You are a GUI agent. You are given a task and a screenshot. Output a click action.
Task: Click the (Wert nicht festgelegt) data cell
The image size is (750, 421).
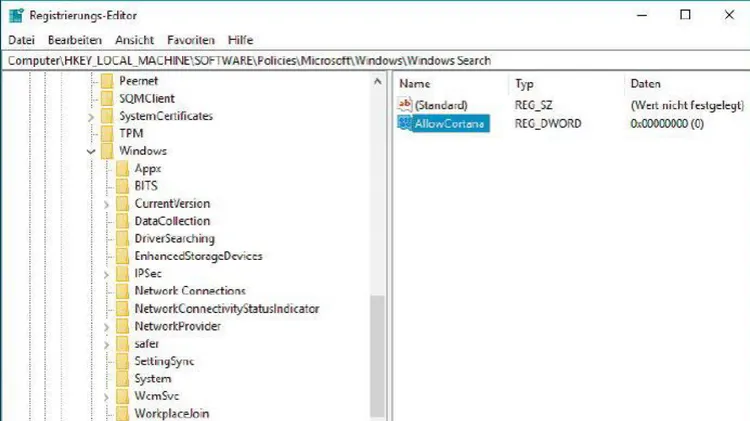click(687, 105)
